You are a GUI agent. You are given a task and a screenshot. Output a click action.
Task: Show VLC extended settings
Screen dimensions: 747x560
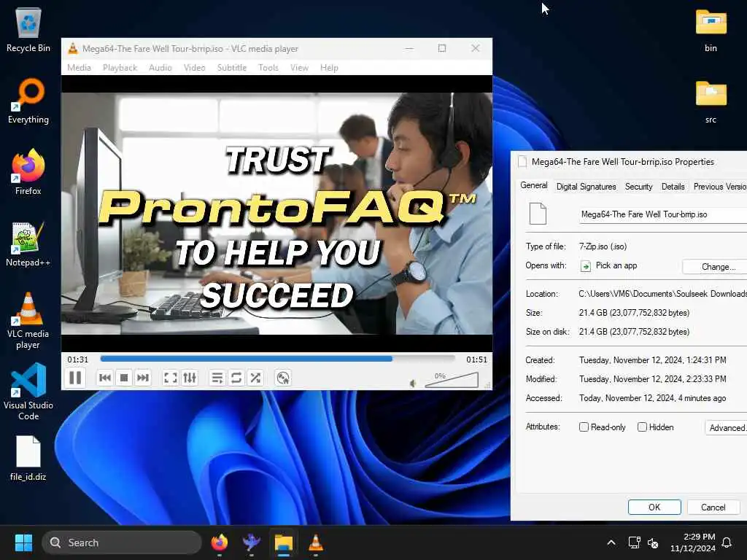click(x=190, y=378)
